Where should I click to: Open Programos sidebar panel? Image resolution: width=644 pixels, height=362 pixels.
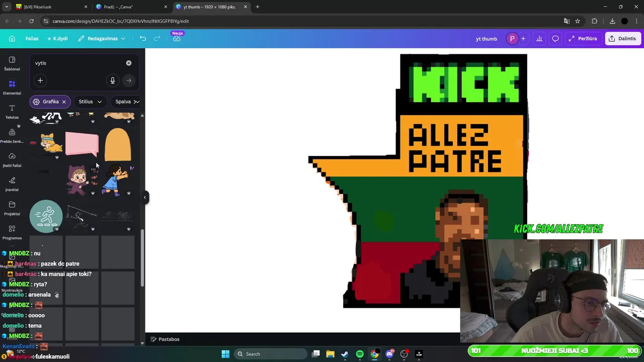tap(12, 232)
